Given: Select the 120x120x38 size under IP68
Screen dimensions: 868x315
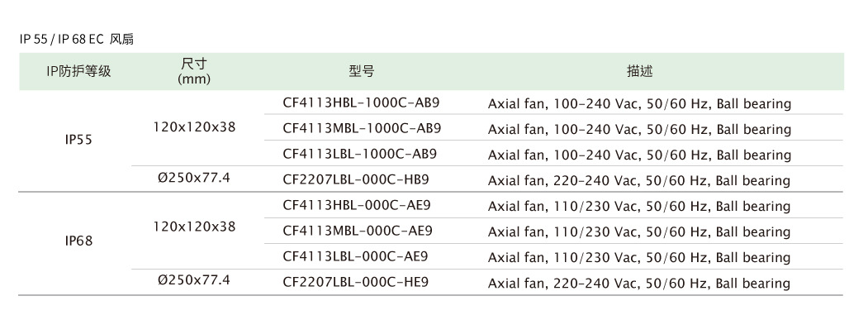Looking at the screenshot, I should pyautogui.click(x=194, y=227).
